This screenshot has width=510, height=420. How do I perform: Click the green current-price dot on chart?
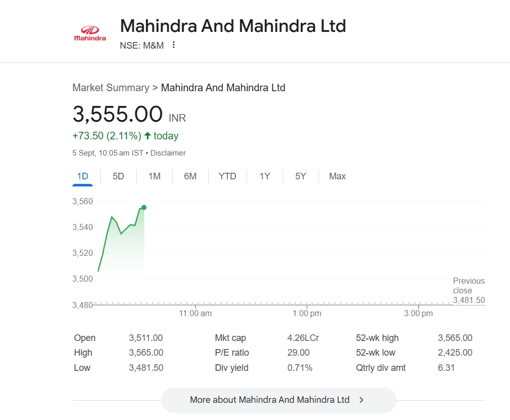click(x=144, y=207)
